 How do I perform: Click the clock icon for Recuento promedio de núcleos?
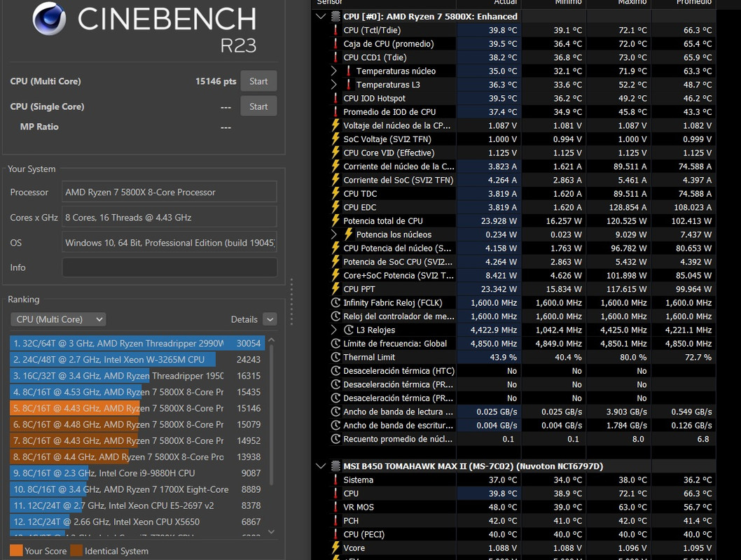pos(335,439)
